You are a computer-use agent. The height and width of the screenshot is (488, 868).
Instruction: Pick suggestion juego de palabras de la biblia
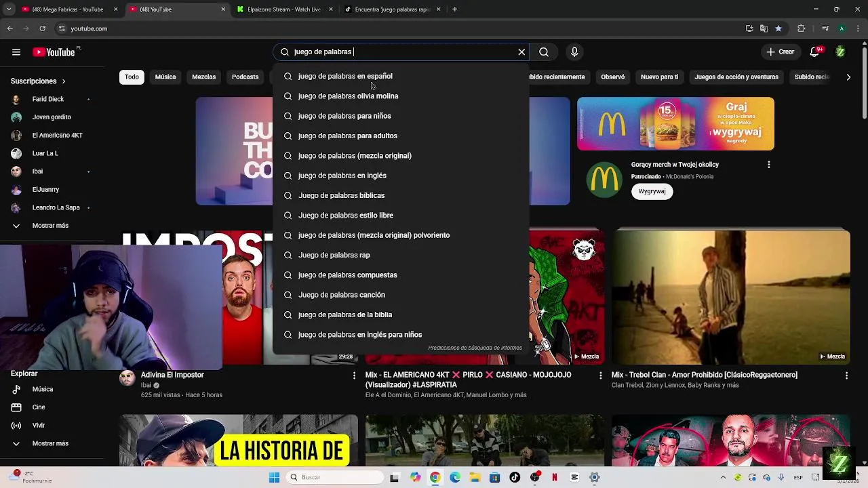(401, 315)
